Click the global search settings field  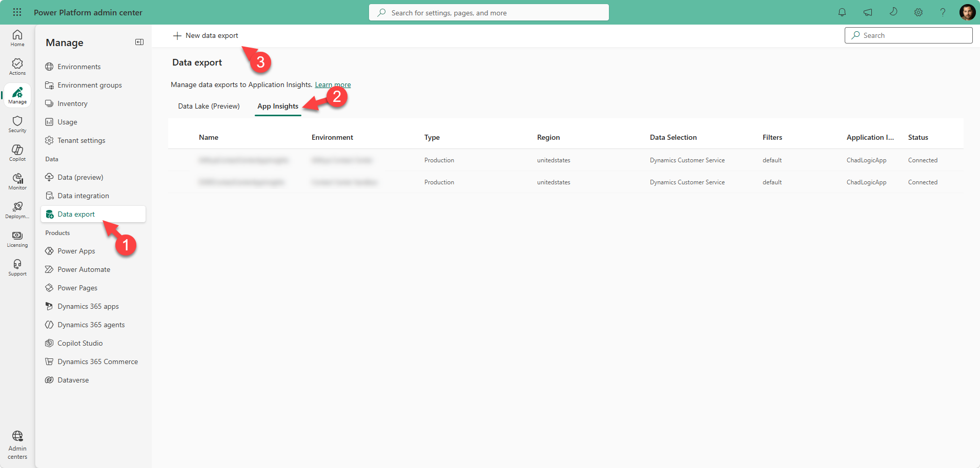[x=488, y=12]
